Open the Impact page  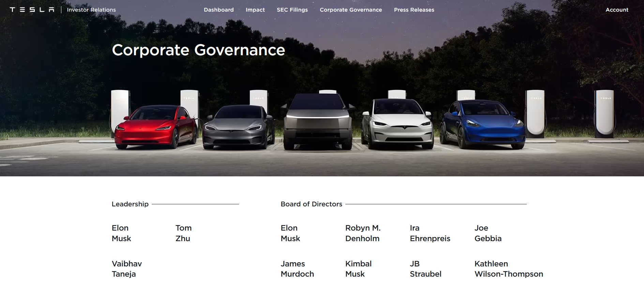coord(255,10)
